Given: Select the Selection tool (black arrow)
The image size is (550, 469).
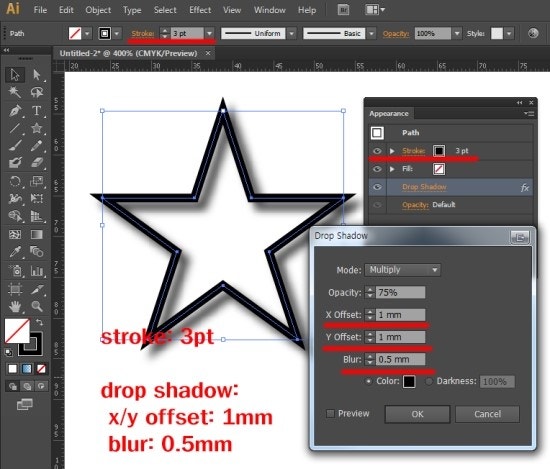Looking at the screenshot, I should tap(15, 75).
